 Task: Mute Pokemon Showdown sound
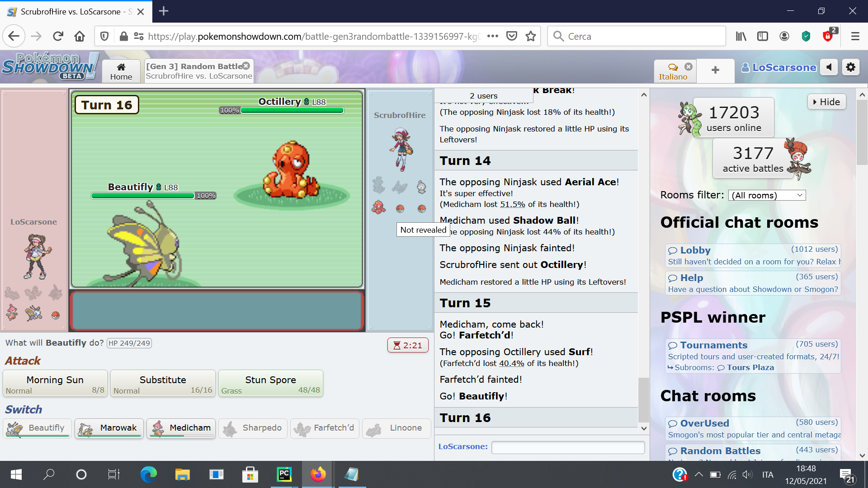tap(829, 67)
